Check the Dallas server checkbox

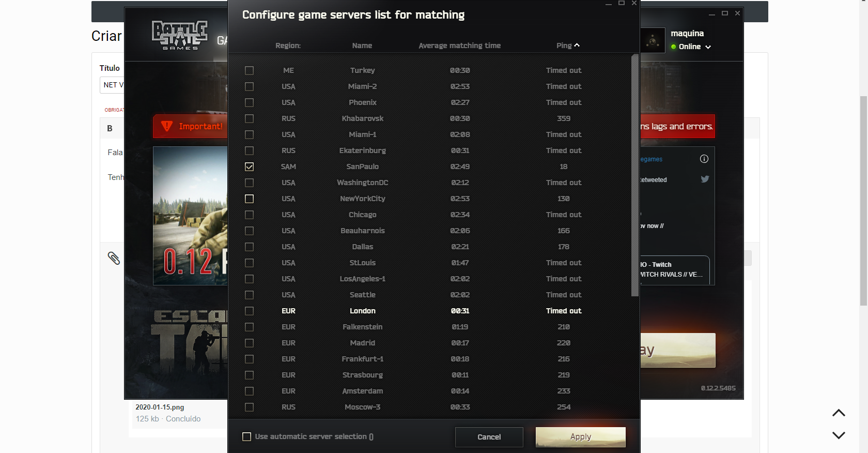coord(249,247)
